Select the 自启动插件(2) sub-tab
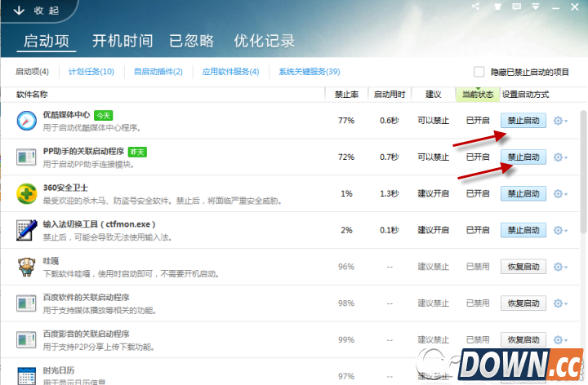Screen dimensions: 588x385 (x=158, y=72)
